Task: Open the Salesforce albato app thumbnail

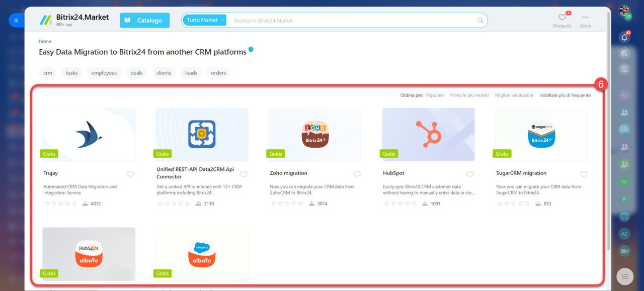Action: 202,254
